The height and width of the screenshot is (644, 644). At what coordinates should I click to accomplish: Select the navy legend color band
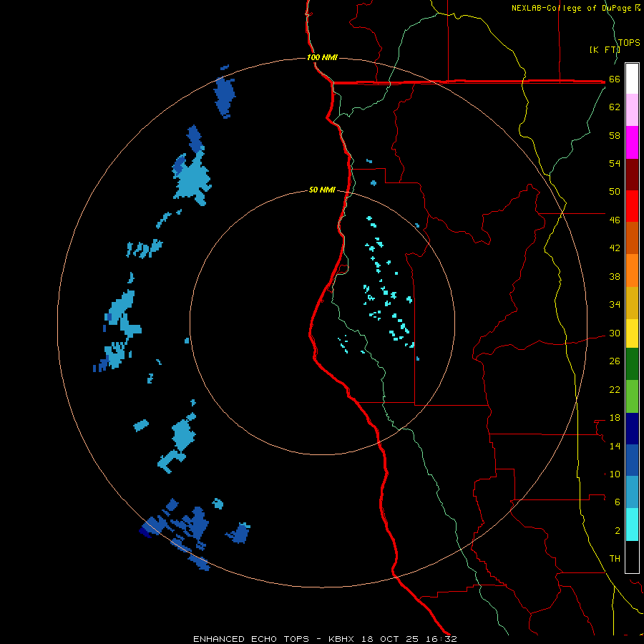pyautogui.click(x=632, y=429)
